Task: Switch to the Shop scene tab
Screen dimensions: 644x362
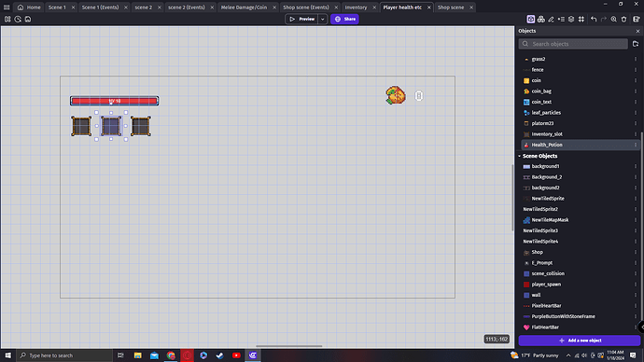Action: (451, 7)
